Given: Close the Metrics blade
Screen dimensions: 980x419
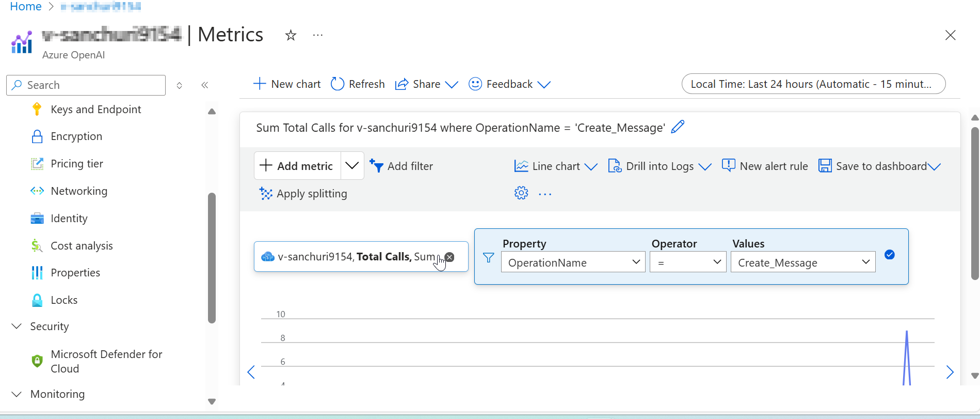Looking at the screenshot, I should click(950, 35).
